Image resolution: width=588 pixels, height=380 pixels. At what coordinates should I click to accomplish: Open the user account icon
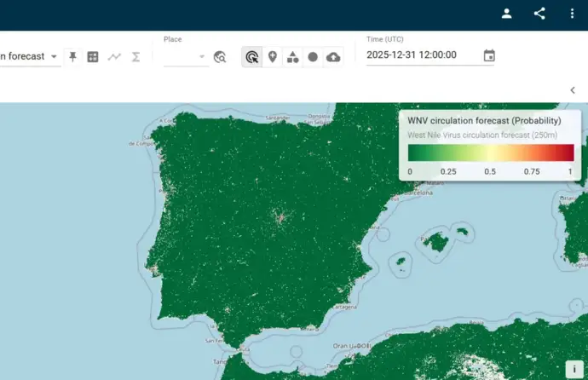[507, 14]
